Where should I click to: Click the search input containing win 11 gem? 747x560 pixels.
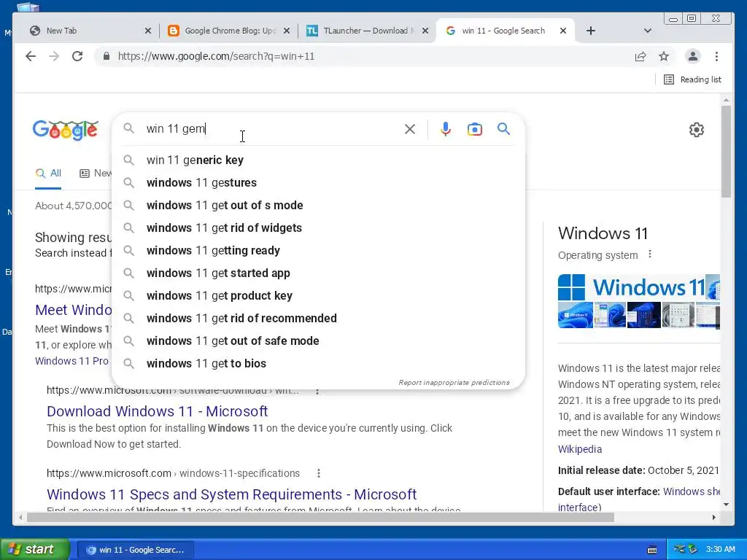[x=271, y=129]
